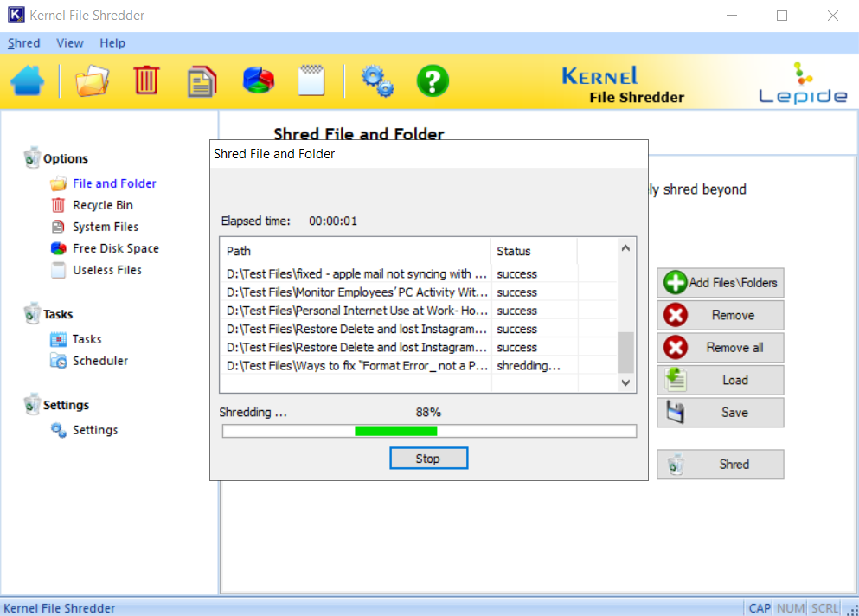Click the Options section bin icon
The height and width of the screenshot is (616, 859).
32,157
